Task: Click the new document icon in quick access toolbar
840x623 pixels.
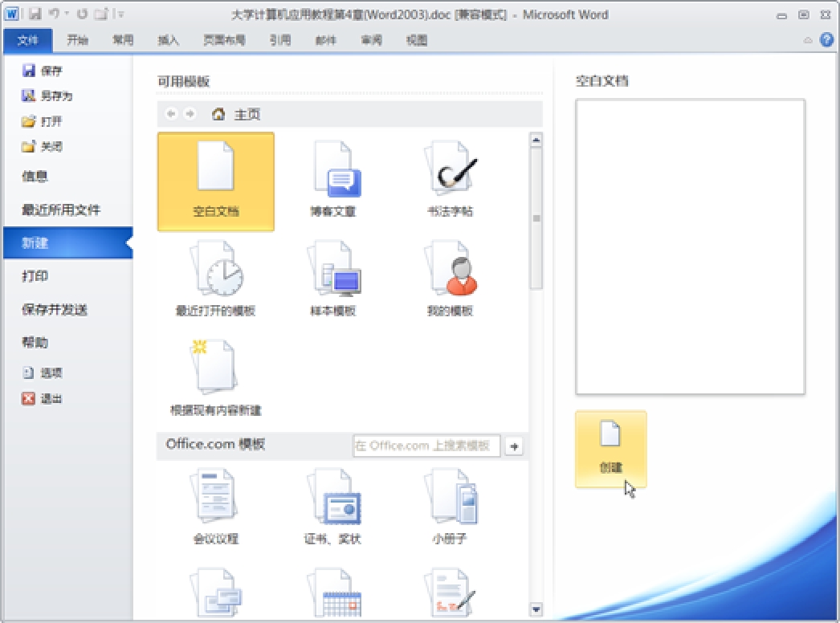Action: [100, 14]
